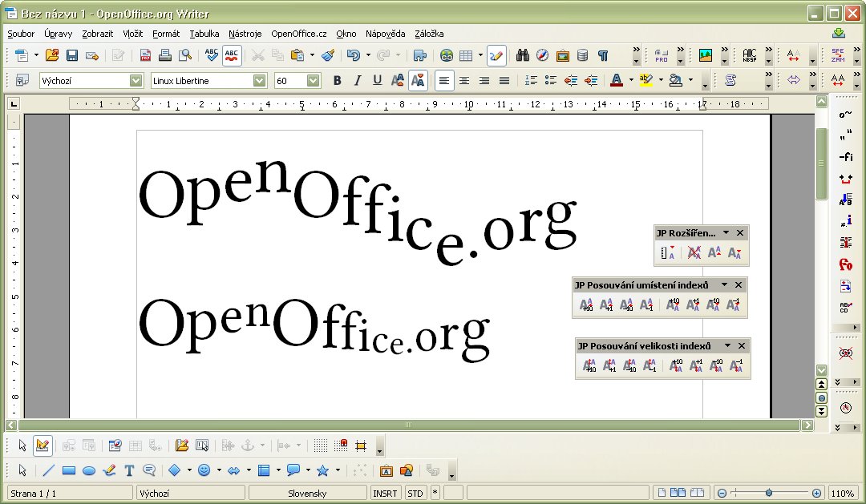
Task: Open the font size dropdown showing 60
Action: [314, 81]
